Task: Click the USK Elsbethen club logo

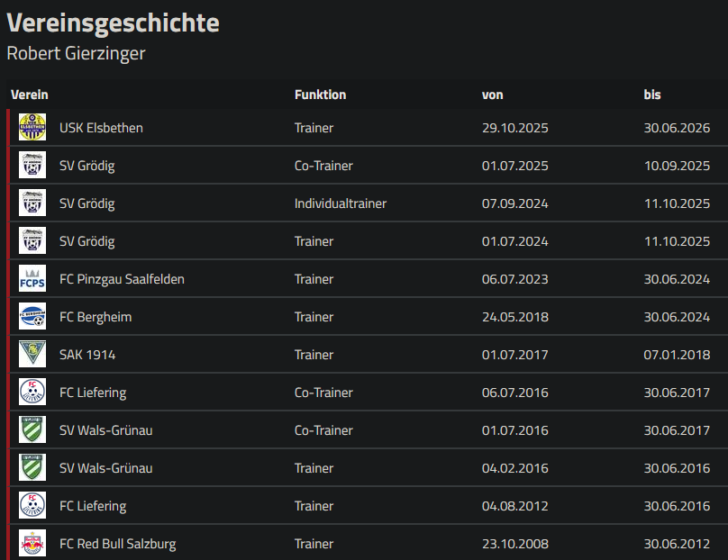Action: tap(32, 128)
